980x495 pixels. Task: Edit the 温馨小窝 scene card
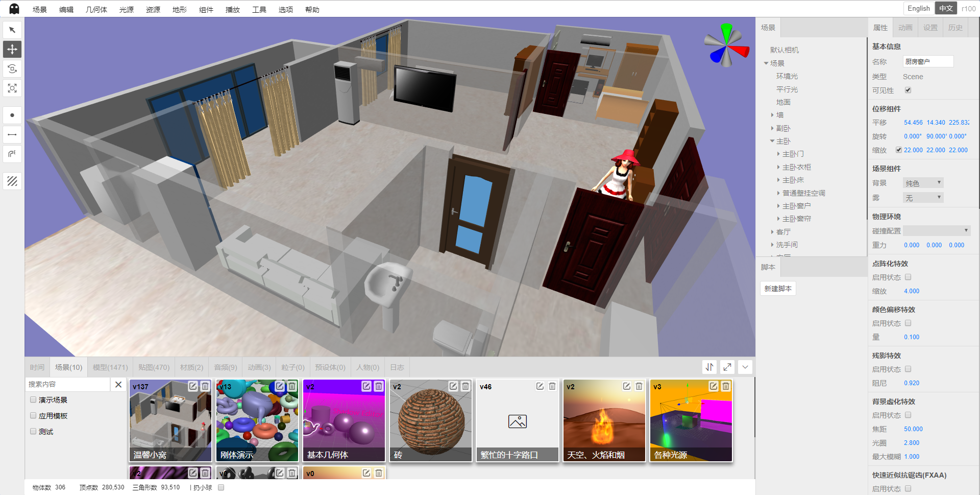click(x=193, y=386)
